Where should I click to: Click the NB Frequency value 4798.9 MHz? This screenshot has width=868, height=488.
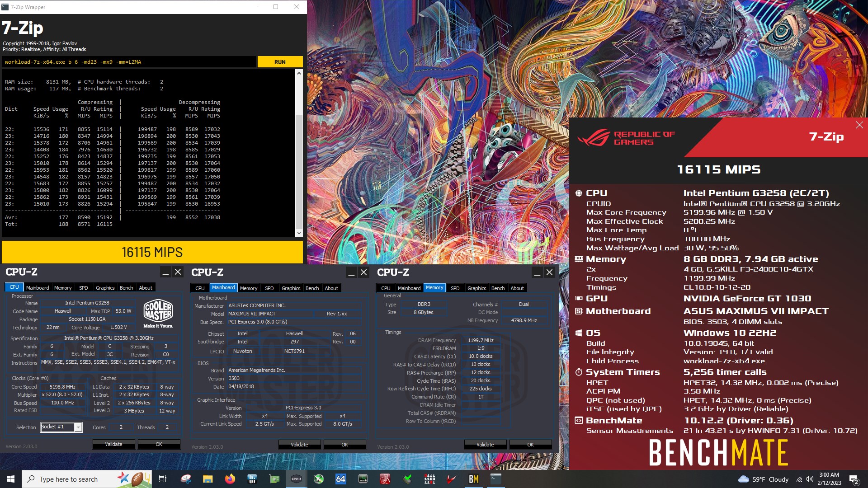[524, 320]
